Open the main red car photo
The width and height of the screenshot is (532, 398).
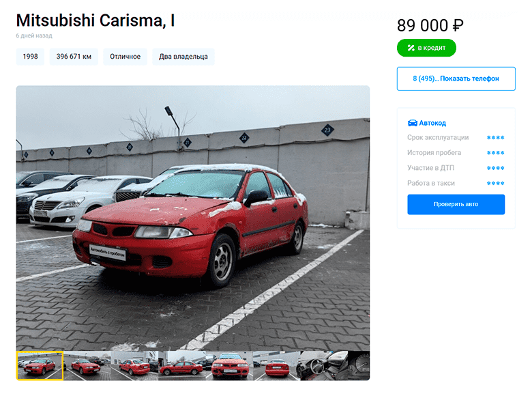pyautogui.click(x=193, y=218)
